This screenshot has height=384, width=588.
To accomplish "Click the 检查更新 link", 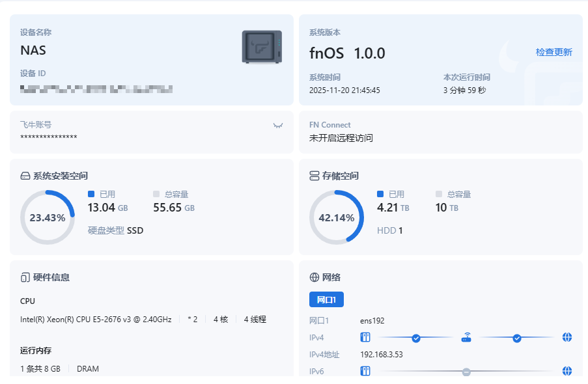I will (x=553, y=52).
